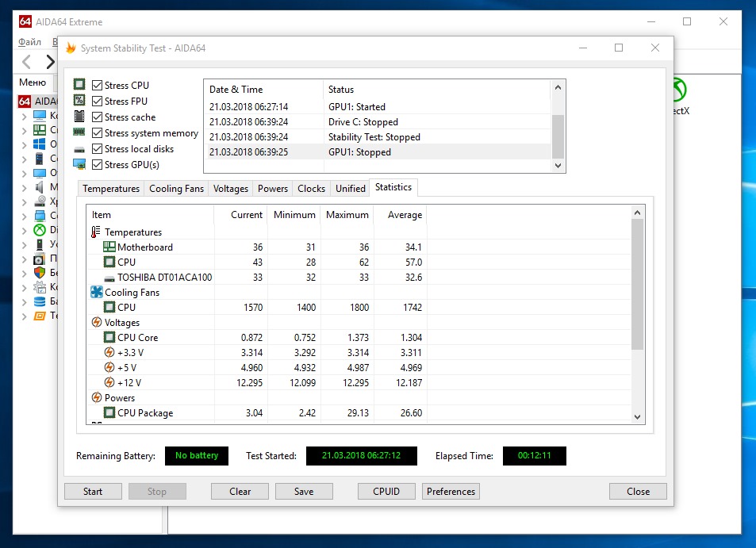Click the +12 V voltage icon
756x548 pixels.
click(109, 382)
